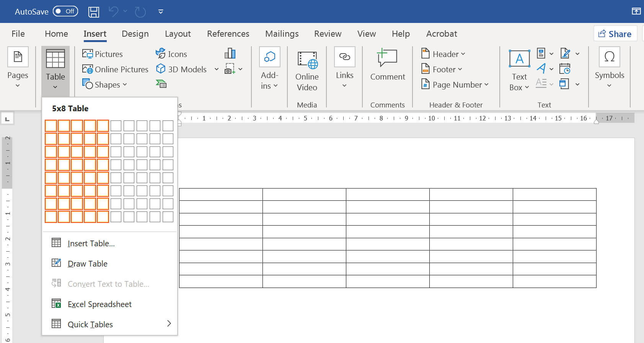Insert an Object icon in Text group
This screenshot has width=644, height=343.
pyautogui.click(x=564, y=84)
